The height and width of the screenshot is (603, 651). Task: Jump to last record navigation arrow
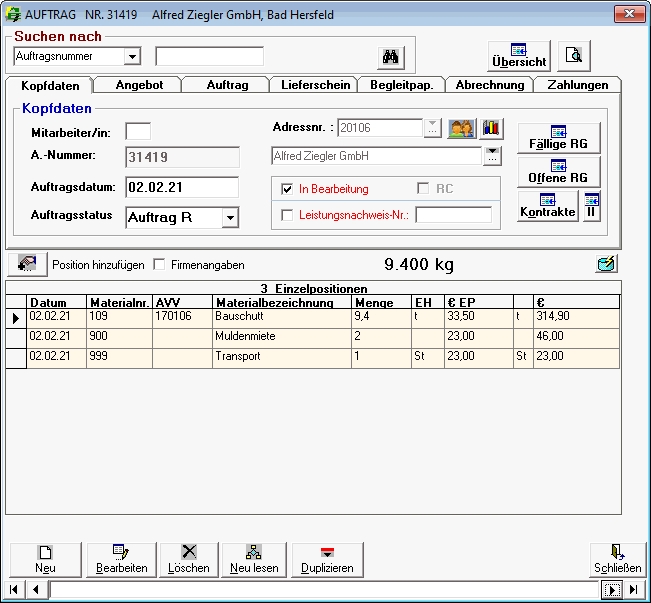[634, 589]
